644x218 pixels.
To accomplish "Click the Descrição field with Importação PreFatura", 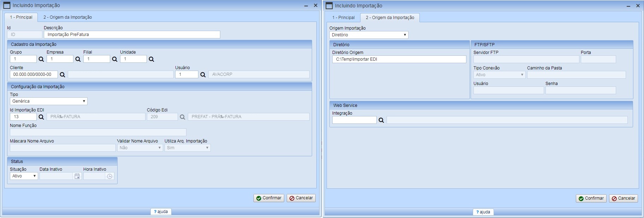I will [x=132, y=35].
